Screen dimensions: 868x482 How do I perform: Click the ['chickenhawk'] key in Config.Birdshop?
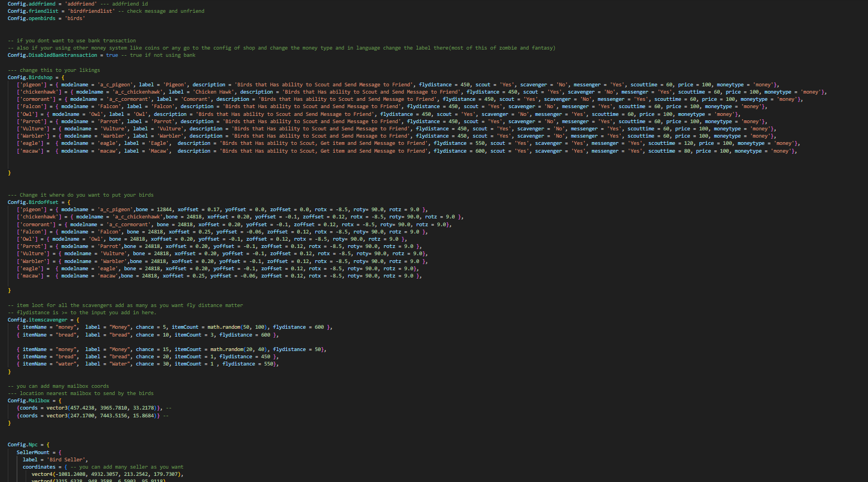tap(39, 92)
